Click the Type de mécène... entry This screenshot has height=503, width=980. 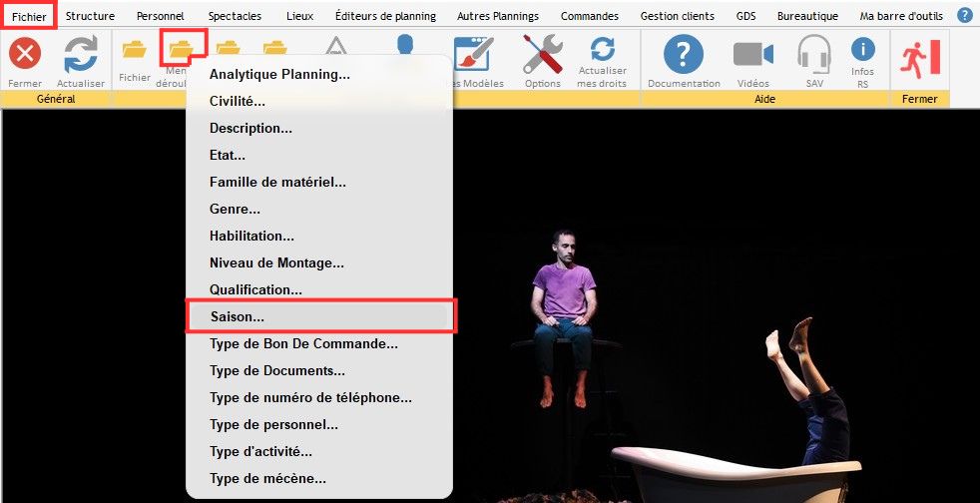(x=267, y=478)
